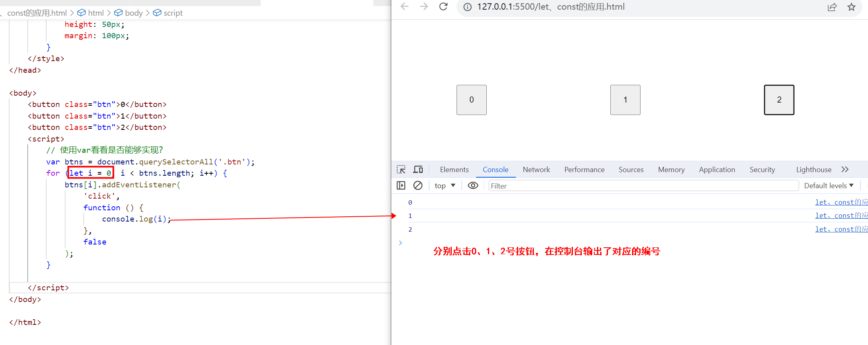Toggle the device toolbar icon
Image resolution: width=868 pixels, height=345 pixels.
418,170
